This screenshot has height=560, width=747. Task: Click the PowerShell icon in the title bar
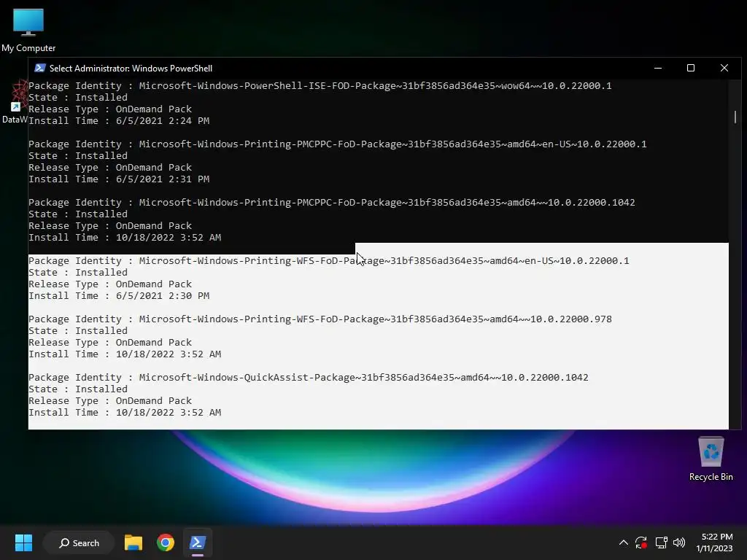(x=40, y=68)
